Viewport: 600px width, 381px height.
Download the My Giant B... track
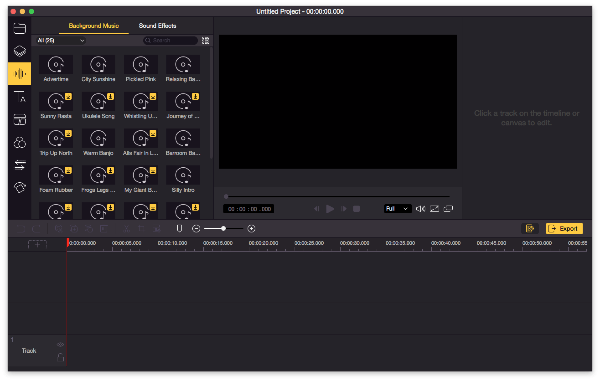pos(153,171)
